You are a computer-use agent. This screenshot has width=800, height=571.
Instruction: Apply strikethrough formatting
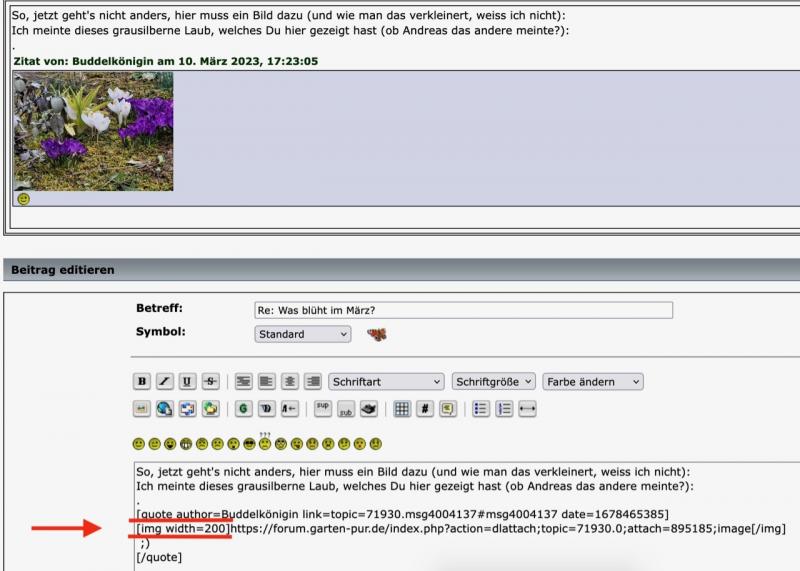pyautogui.click(x=211, y=381)
